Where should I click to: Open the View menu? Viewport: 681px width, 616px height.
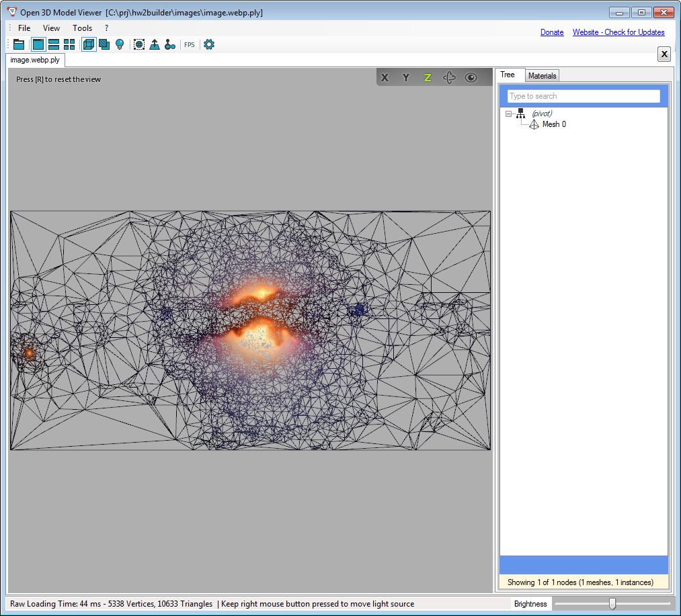(51, 28)
